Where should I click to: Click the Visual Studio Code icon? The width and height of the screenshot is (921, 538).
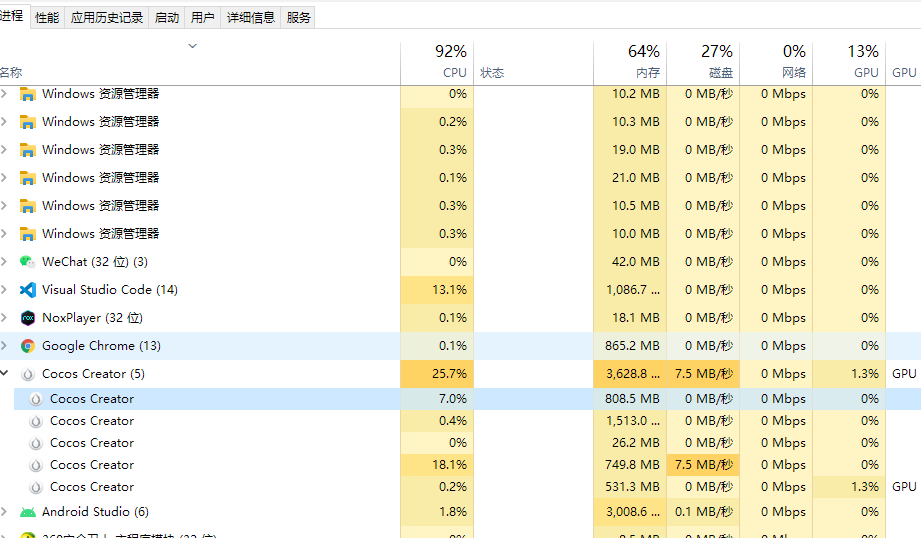28,290
